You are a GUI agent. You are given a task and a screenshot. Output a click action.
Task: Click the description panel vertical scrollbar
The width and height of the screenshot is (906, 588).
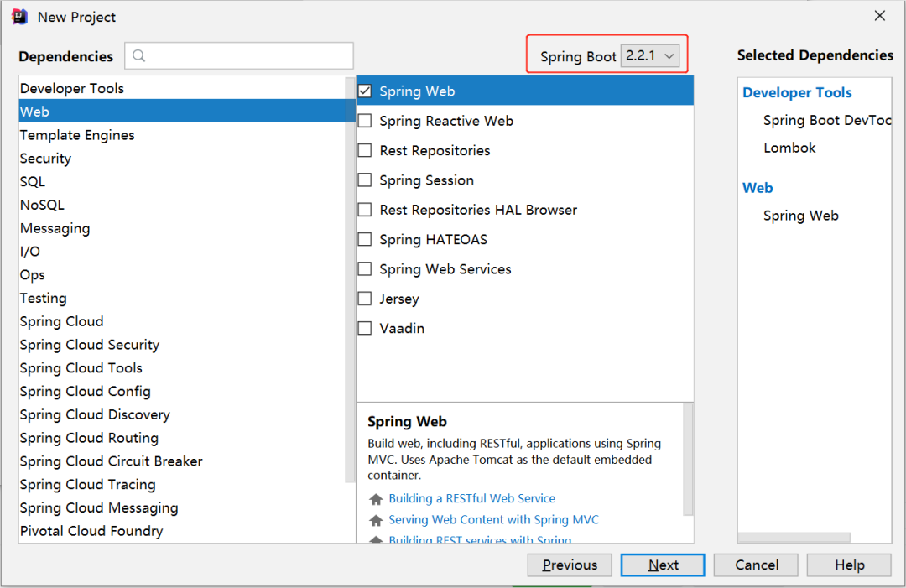point(688,459)
